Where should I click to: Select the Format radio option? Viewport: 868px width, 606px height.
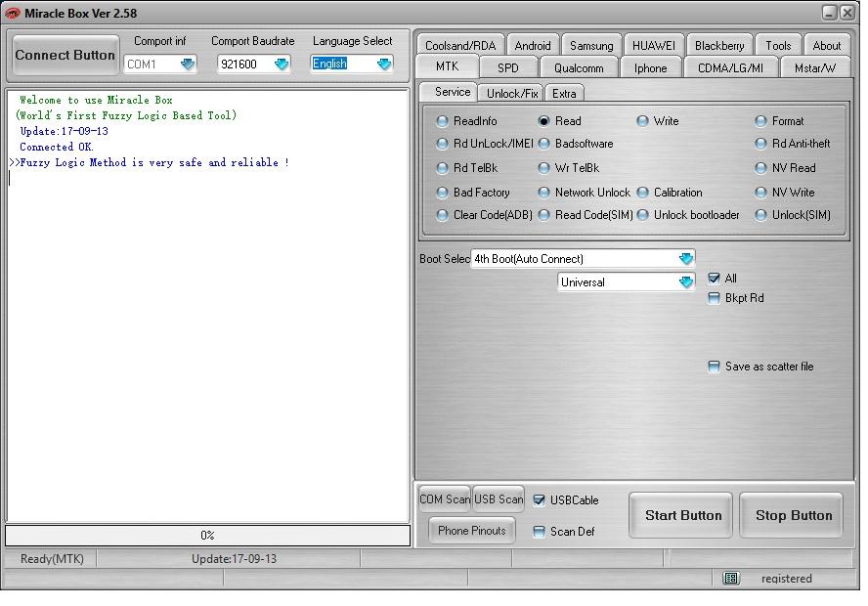pos(780,121)
